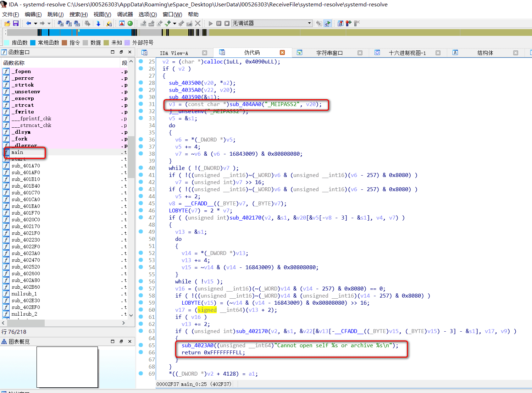Screen dimensions: 532x393
Task: Open the back-navigation history dropdown arrow
Action: [x=35, y=23]
